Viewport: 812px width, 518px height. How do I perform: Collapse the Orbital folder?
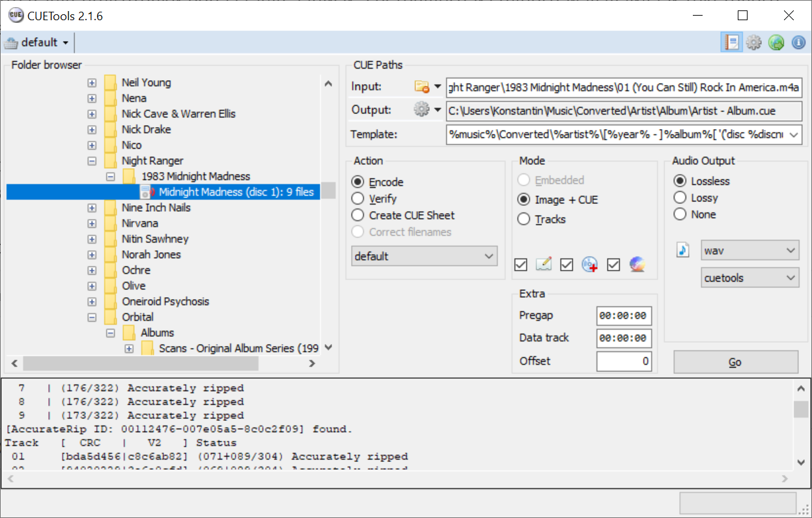pos(92,317)
